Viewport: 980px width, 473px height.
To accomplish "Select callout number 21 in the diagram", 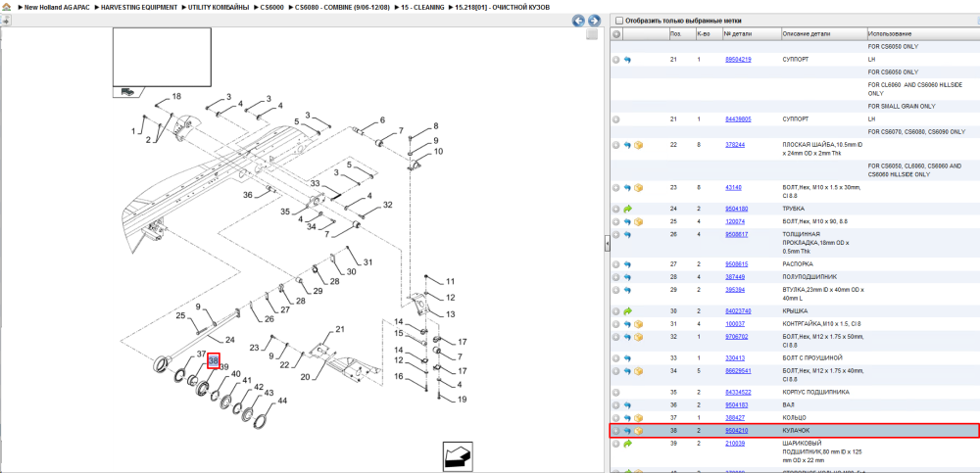I will tap(340, 329).
